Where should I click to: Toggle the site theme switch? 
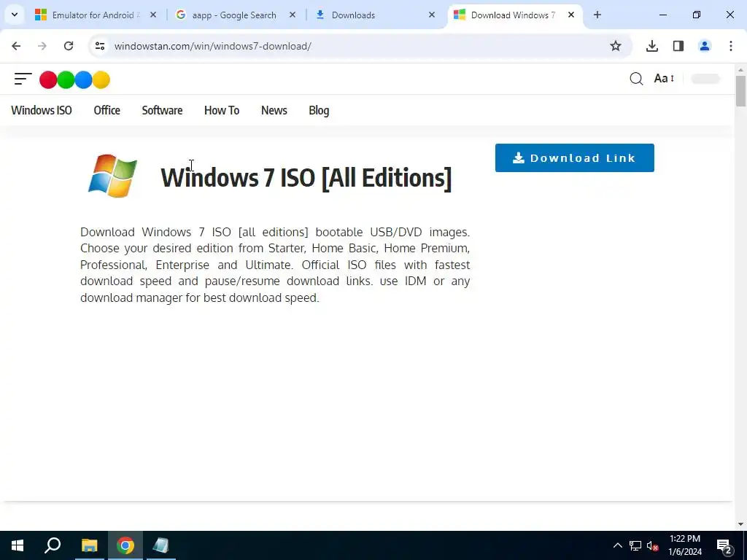pyautogui.click(x=705, y=79)
